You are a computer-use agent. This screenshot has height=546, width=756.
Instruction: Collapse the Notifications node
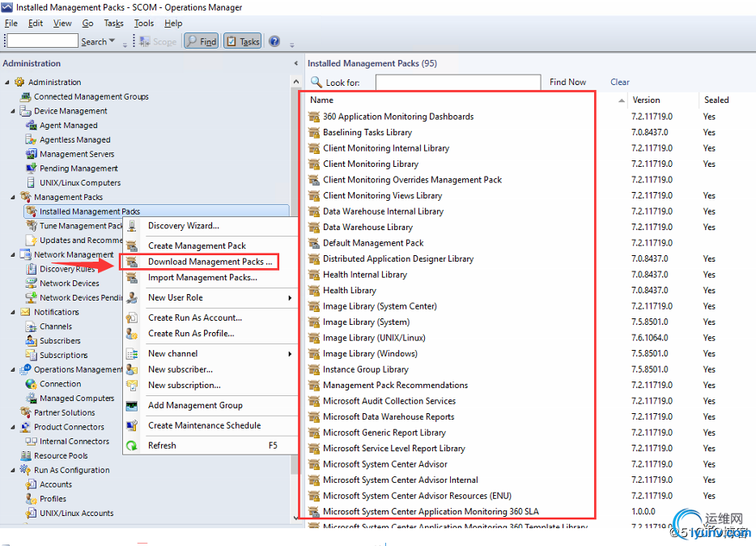pyautogui.click(x=13, y=312)
